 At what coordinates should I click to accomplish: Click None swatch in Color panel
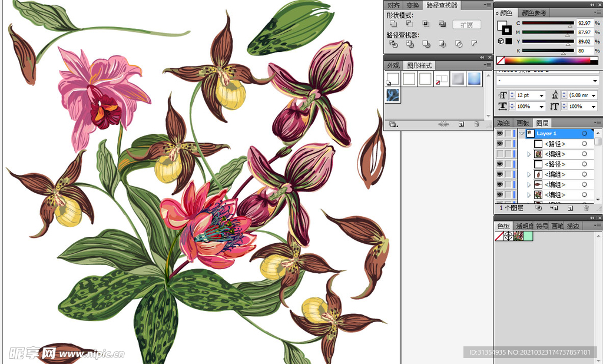(501, 61)
